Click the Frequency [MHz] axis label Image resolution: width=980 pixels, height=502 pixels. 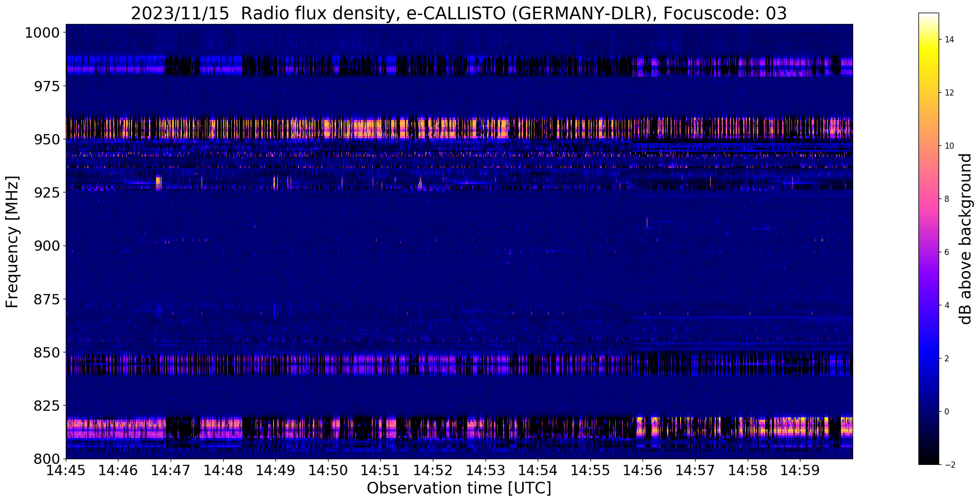[12, 242]
